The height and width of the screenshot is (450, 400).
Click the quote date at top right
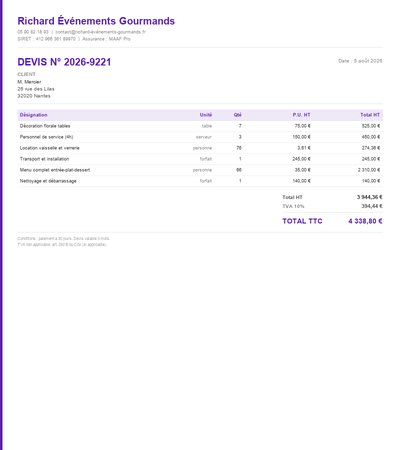360,61
